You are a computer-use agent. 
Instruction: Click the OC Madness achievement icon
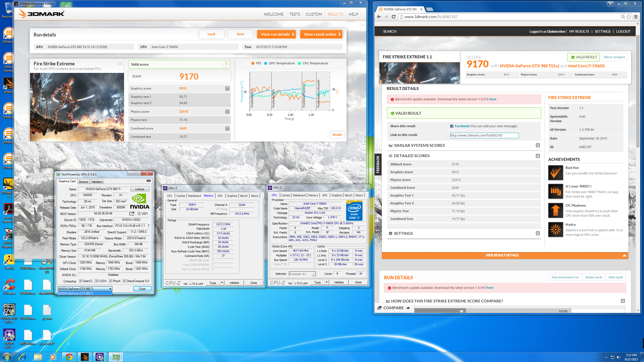click(556, 210)
